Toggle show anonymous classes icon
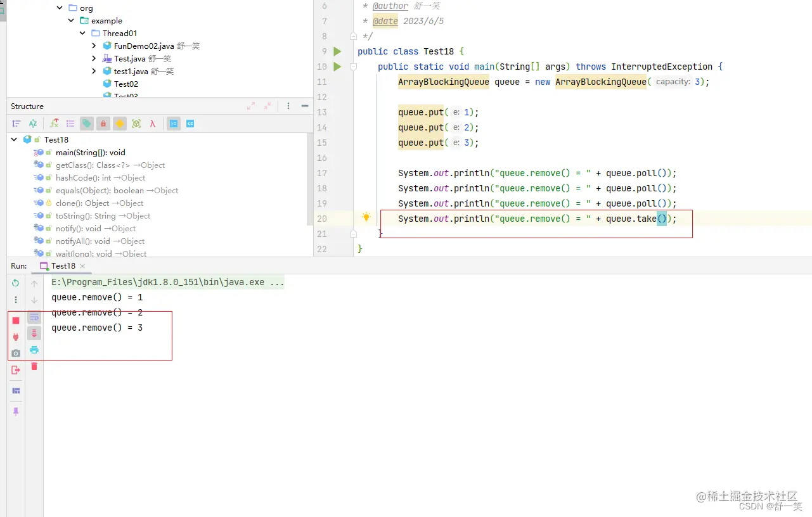The image size is (812, 517). click(136, 124)
